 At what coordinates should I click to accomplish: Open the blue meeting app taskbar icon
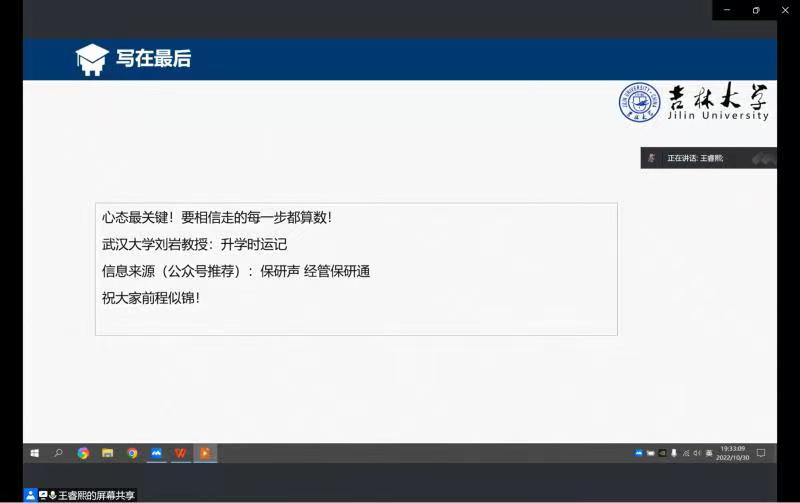point(156,453)
